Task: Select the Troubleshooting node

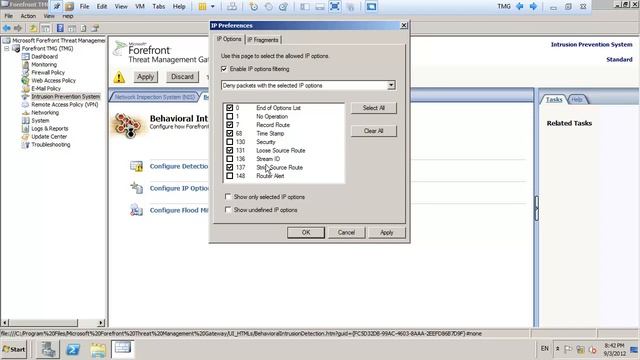Action: (51, 144)
